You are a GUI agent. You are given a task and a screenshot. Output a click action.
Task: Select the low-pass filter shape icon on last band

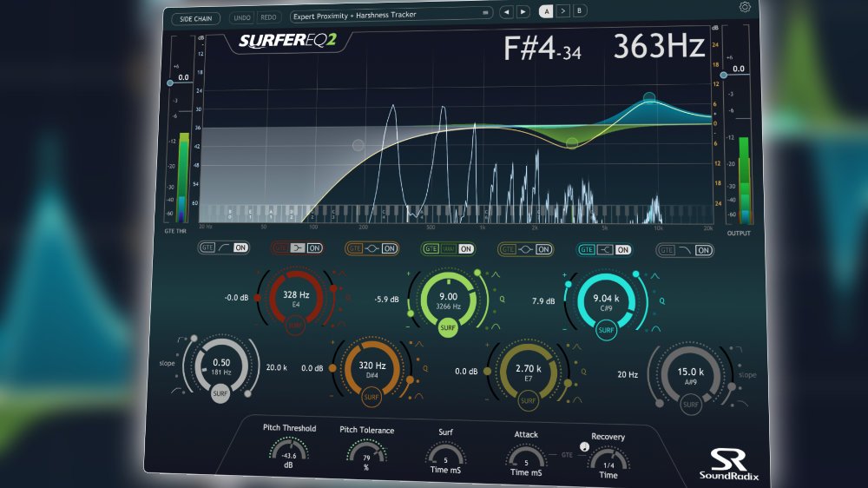685,250
